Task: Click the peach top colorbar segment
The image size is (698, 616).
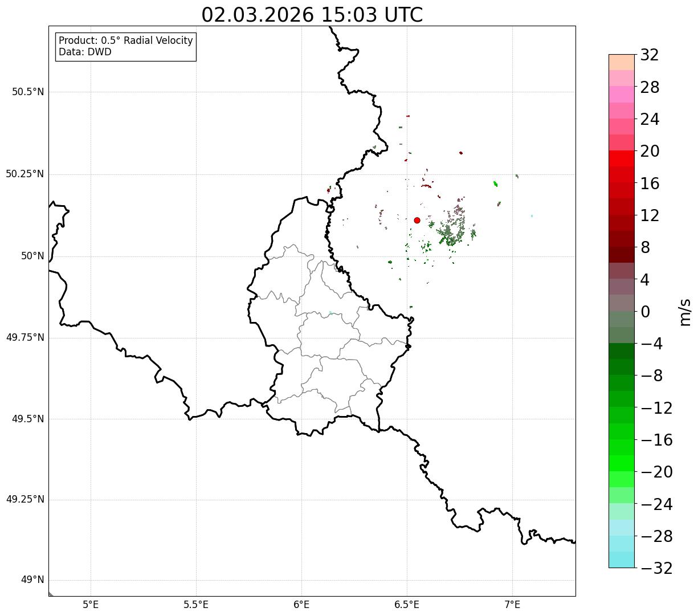Action: point(622,62)
